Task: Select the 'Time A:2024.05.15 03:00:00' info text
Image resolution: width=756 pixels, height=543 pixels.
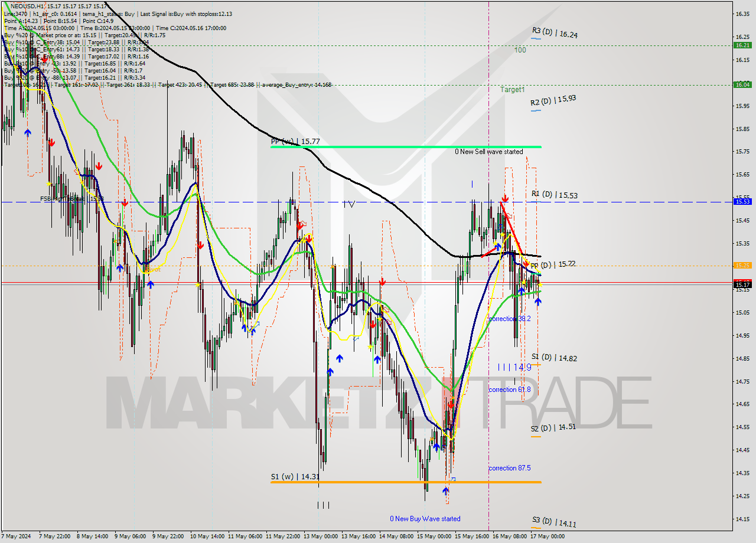Action: pos(39,28)
